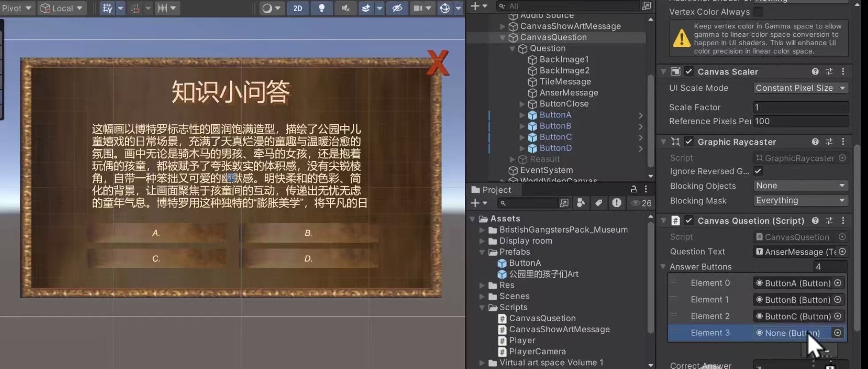Expand ButtonClose hierarchy node
868x369 pixels.
click(522, 104)
